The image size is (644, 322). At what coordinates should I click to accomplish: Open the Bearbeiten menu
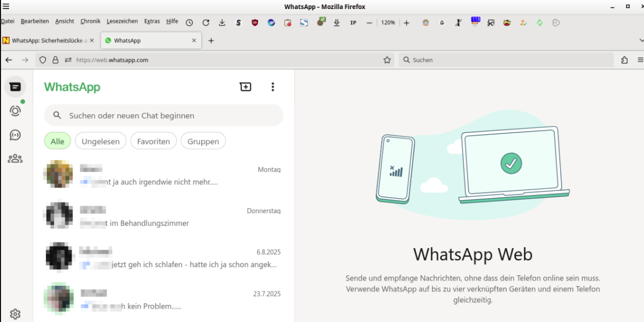35,21
